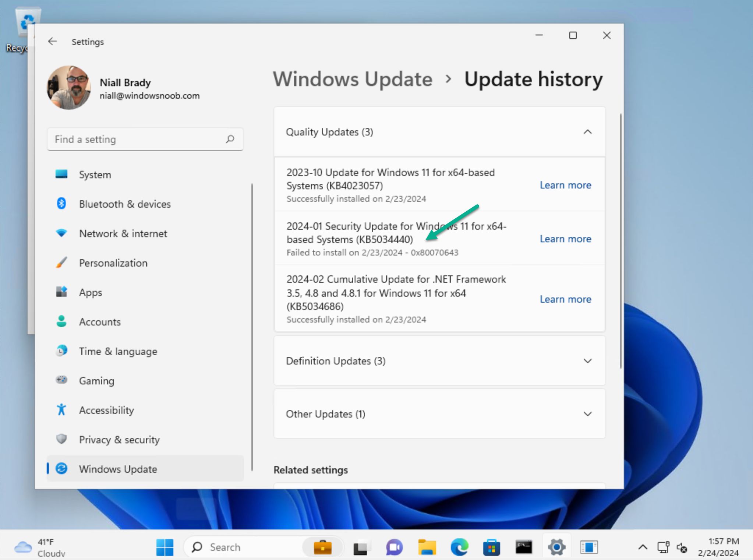Open Network & internet settings

click(x=145, y=233)
